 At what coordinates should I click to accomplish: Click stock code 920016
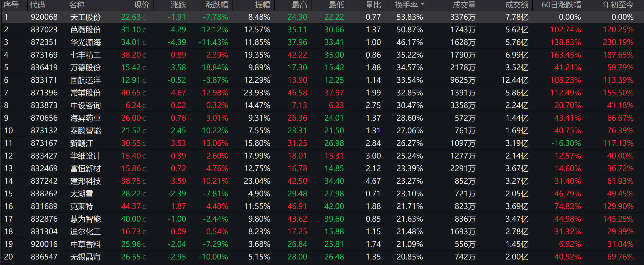44,244
